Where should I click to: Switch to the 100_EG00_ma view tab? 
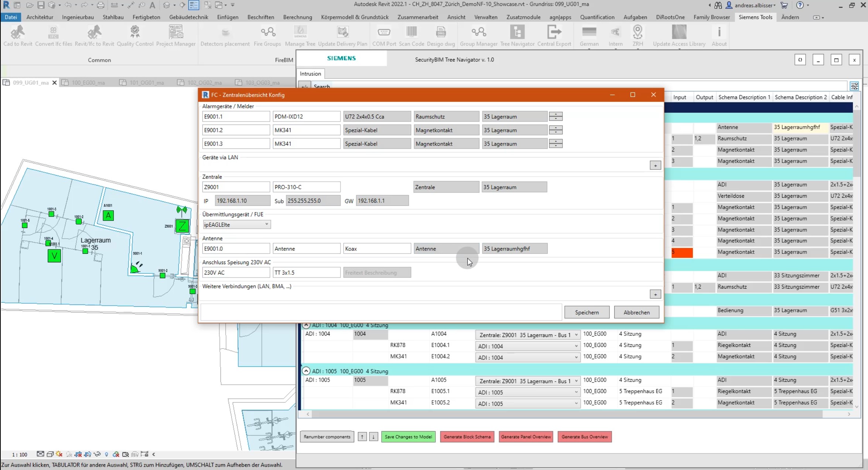pyautogui.click(x=88, y=82)
